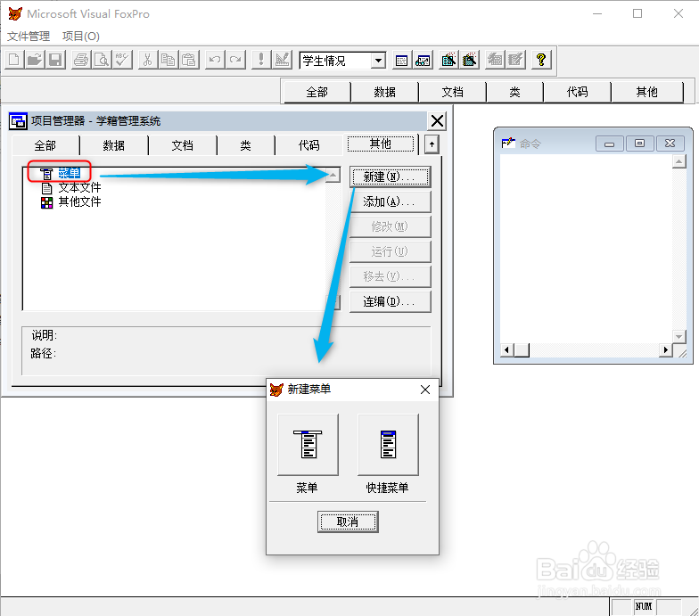
Task: Open the 项目(O) menu
Action: (x=80, y=36)
